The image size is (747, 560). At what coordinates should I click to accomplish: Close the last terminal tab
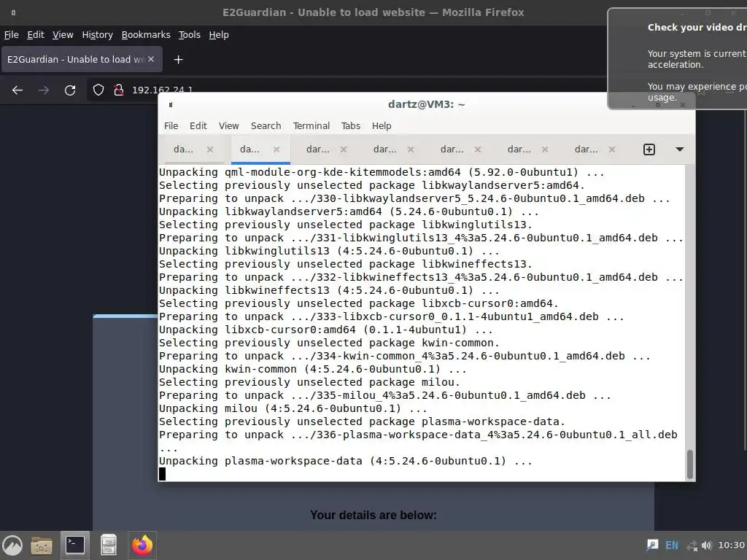pos(612,149)
